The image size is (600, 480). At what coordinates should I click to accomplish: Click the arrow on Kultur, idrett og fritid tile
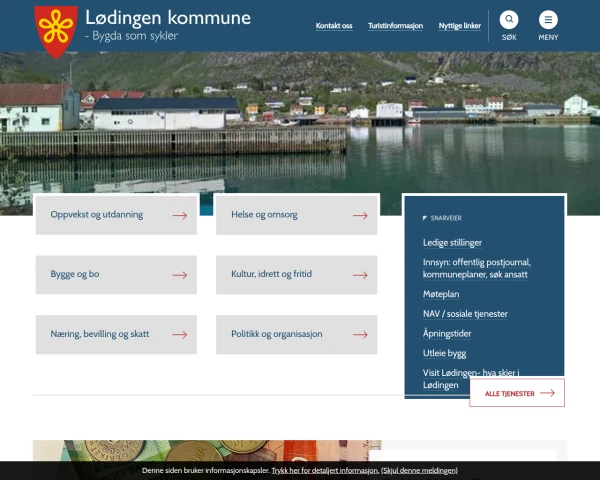point(359,275)
